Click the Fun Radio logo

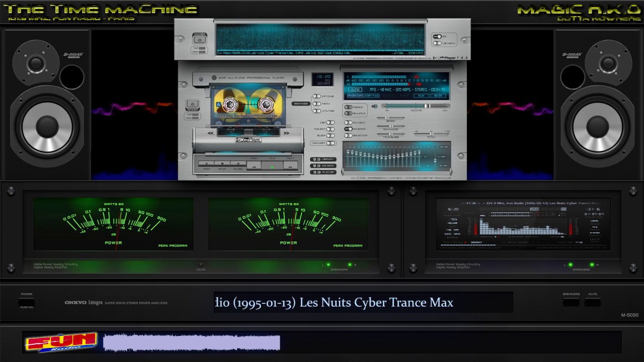coord(61,342)
